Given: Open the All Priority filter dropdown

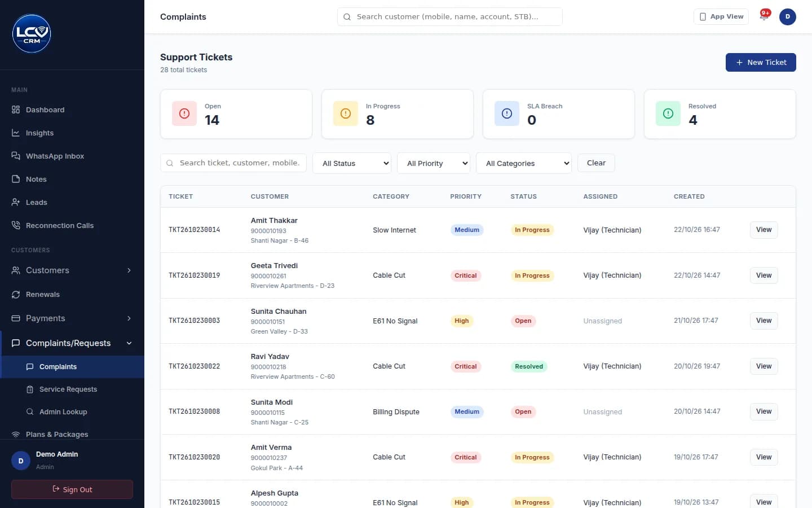Looking at the screenshot, I should click(434, 163).
